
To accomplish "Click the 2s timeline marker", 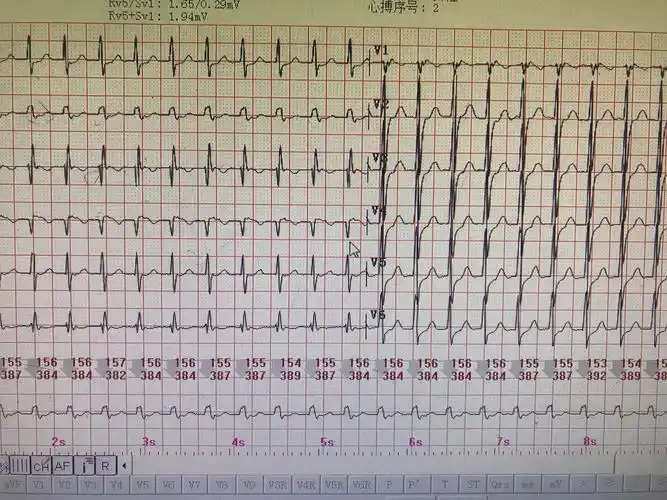I will [x=59, y=441].
